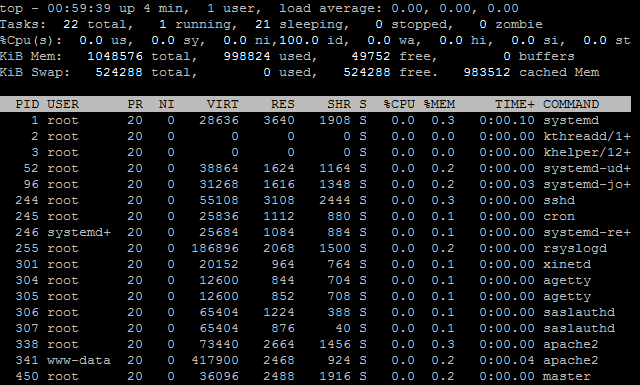This screenshot has height=386, width=640.
Task: Click PID 306 saslauthd row
Action: 315,312
